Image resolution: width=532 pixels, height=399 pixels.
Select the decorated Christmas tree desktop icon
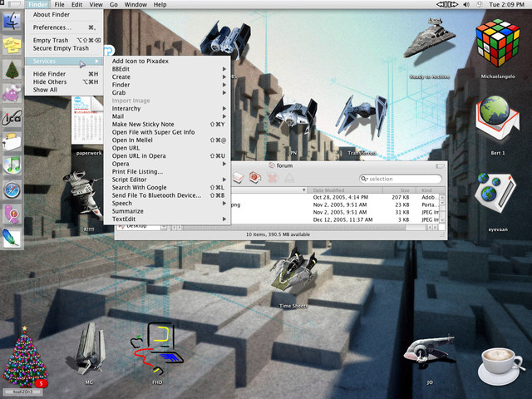pyautogui.click(x=24, y=357)
